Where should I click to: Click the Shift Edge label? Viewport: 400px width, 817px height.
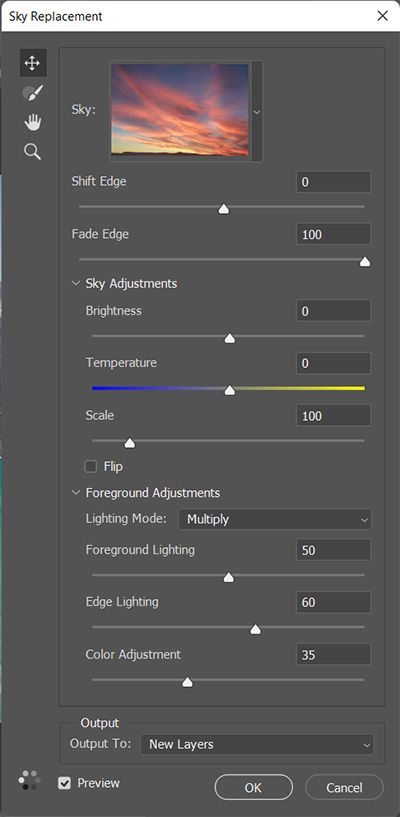coord(99,182)
